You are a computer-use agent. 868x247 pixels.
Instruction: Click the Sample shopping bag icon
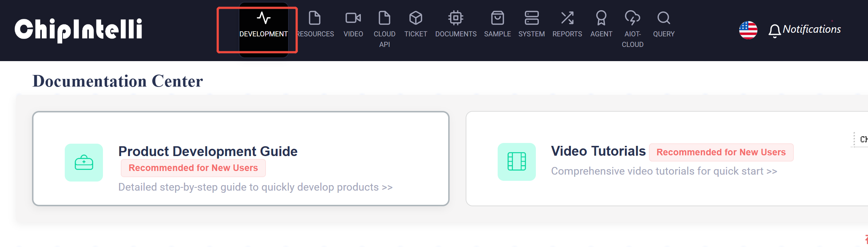(497, 18)
